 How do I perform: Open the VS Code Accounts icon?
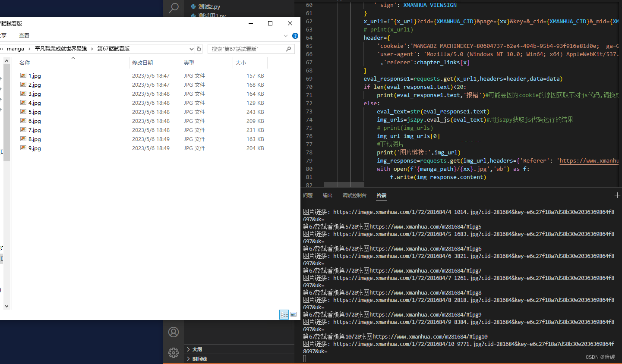(174, 332)
